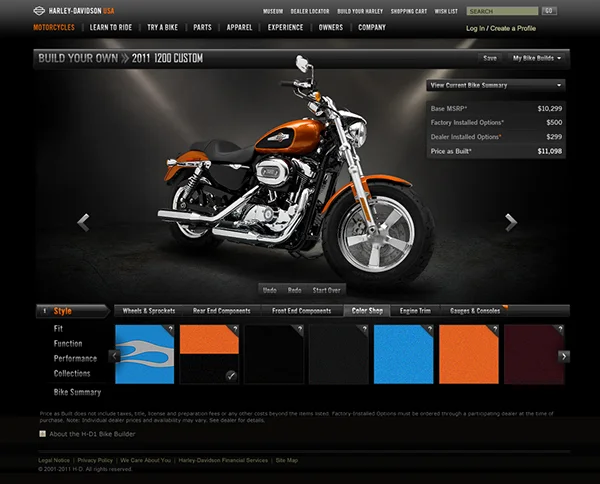This screenshot has height=484, width=600.
Task: Open the Motorcycles main menu
Action: tap(54, 27)
